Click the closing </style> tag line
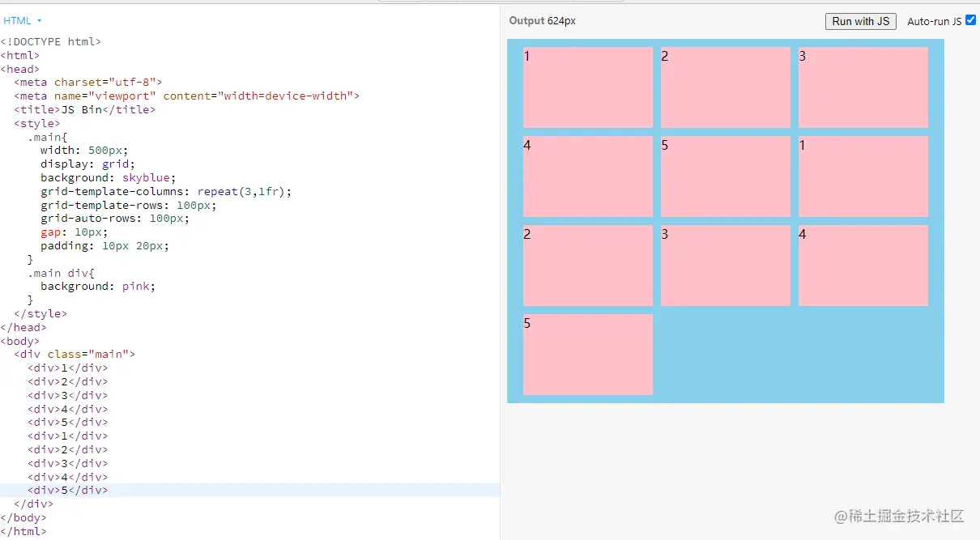The width and height of the screenshot is (980, 540). (40, 313)
